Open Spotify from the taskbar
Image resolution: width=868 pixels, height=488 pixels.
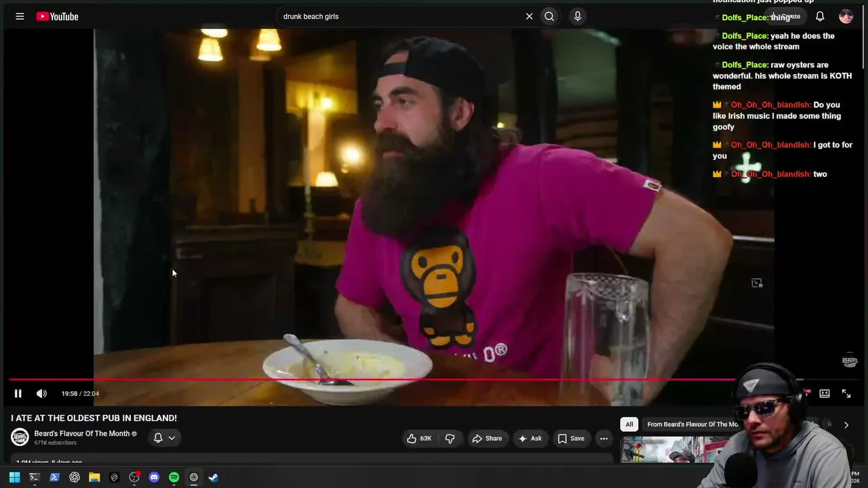pyautogui.click(x=174, y=477)
